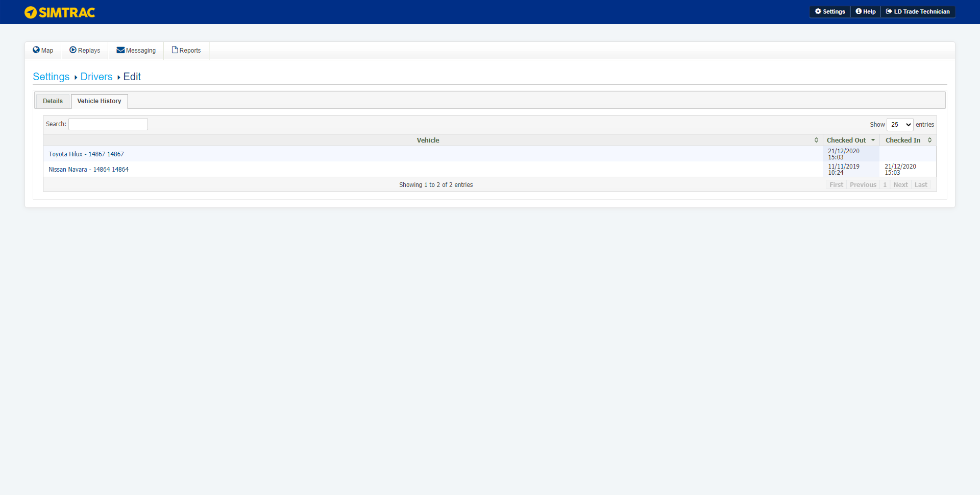Click the Edit breadcrumb text
This screenshot has width=980, height=495.
coord(132,77)
